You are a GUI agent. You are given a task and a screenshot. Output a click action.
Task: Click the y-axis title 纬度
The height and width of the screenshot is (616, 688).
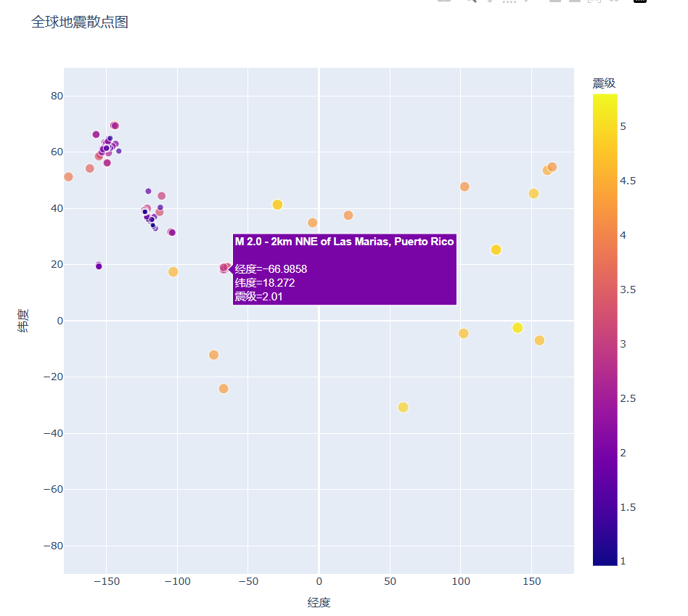(x=22, y=321)
